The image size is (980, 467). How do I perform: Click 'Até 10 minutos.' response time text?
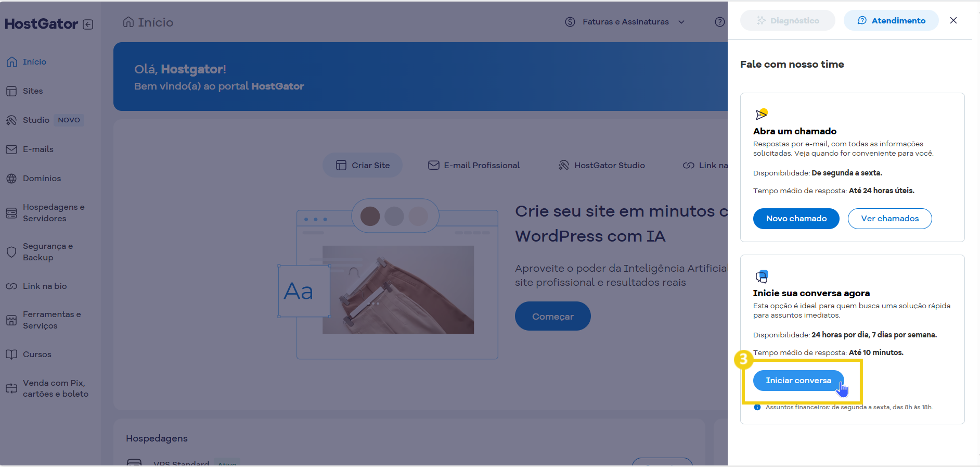[876, 352]
